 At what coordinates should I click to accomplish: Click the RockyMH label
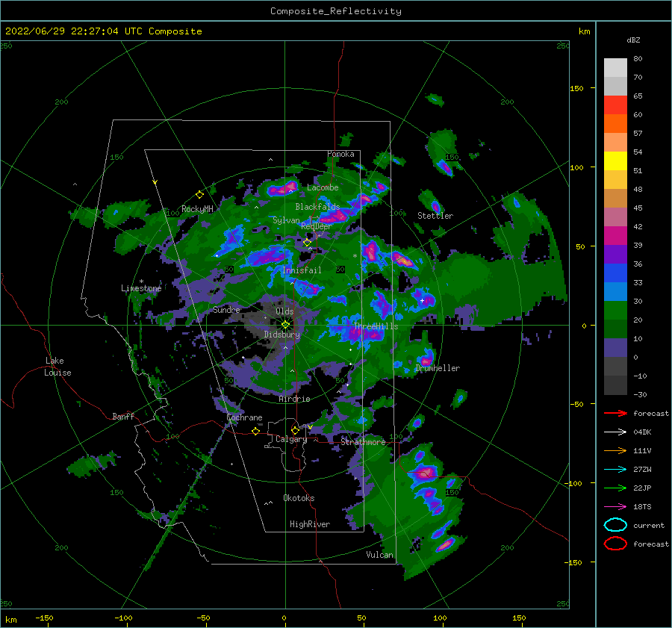click(197, 209)
